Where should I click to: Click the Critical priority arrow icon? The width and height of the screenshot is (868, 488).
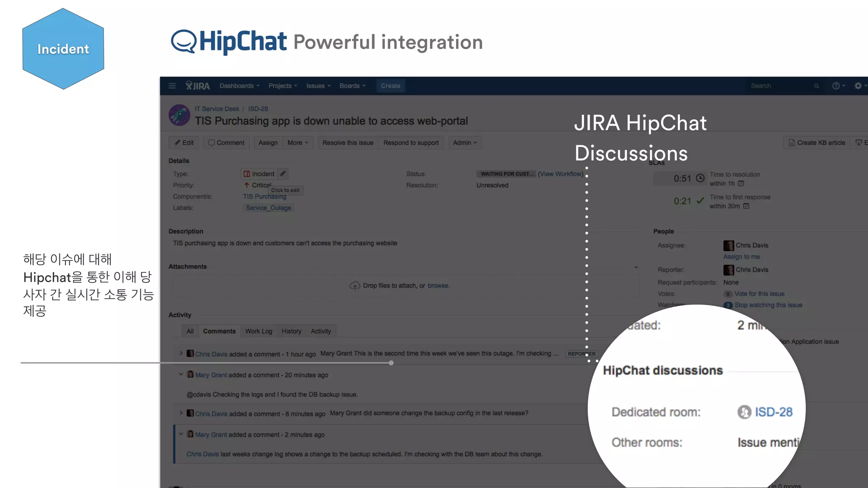247,185
